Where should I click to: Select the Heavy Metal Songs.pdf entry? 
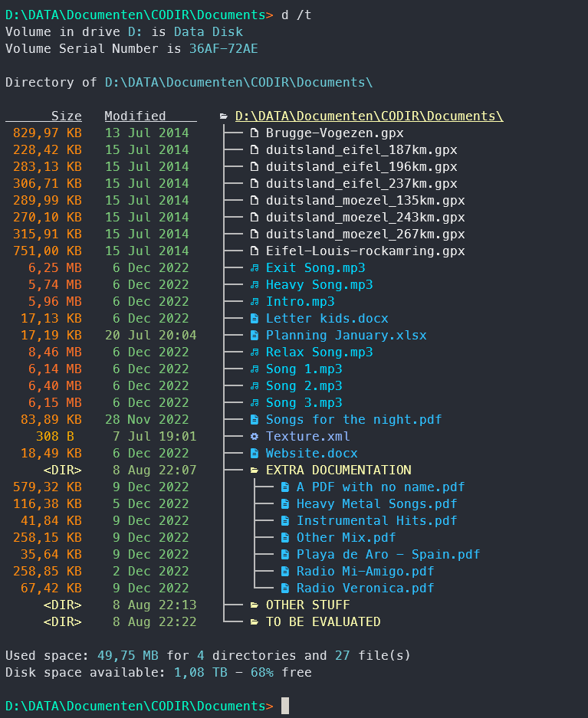point(376,504)
